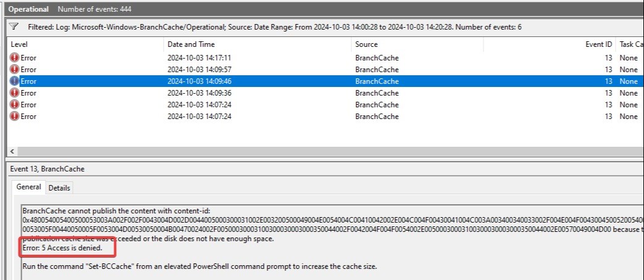The image size is (644, 280).
Task: Click the BranchCache source in the 14:09:36 row
Action: [x=377, y=93]
